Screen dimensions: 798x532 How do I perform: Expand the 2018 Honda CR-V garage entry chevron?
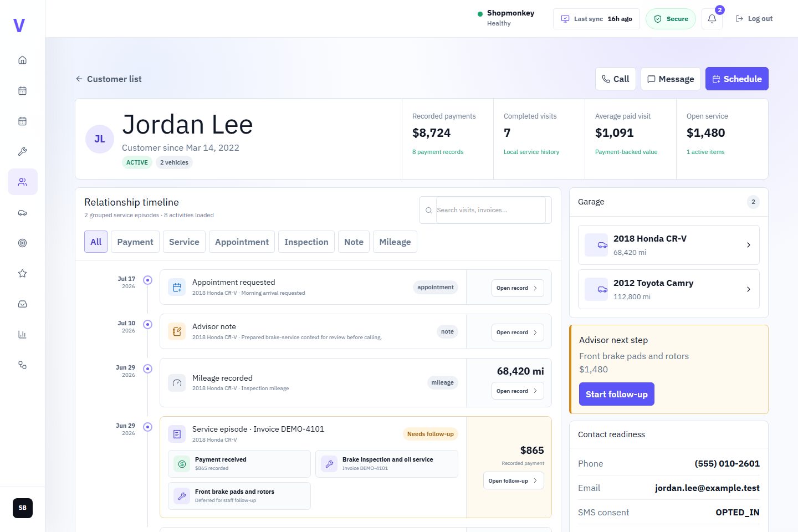(x=748, y=245)
